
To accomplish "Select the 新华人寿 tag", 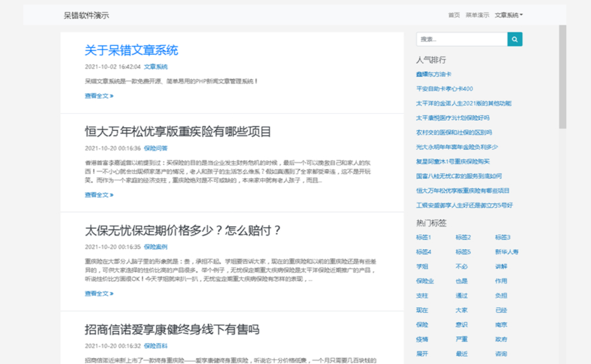I will 507,252.
